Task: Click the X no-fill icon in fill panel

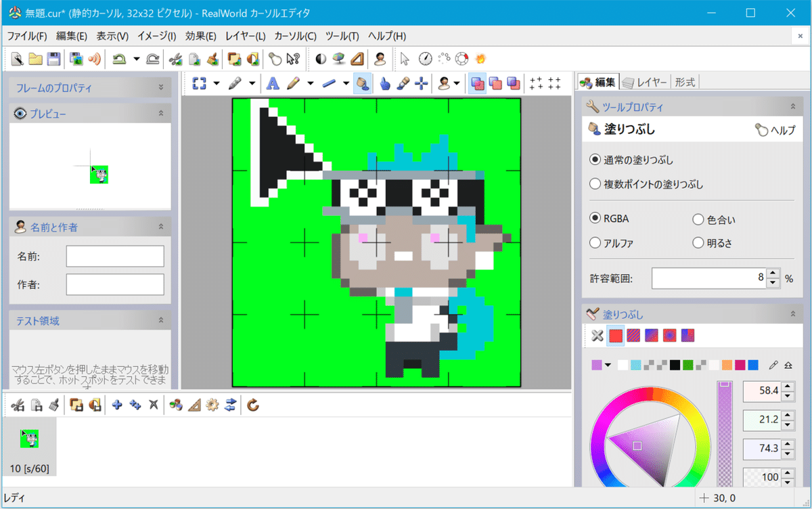Action: [x=597, y=335]
